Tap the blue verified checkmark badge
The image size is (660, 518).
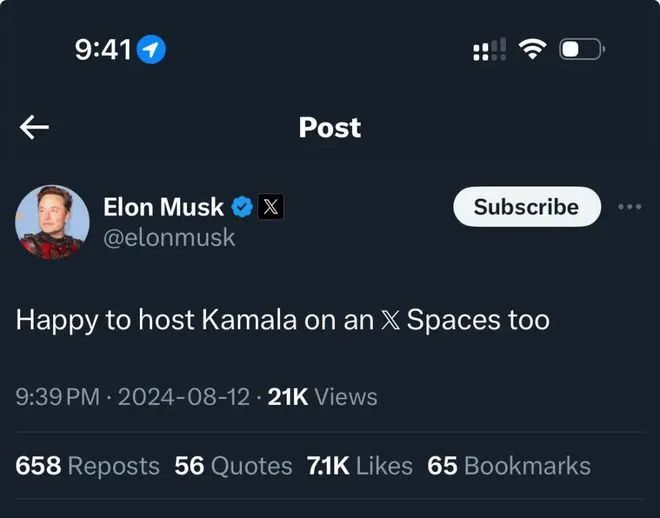[x=242, y=207]
